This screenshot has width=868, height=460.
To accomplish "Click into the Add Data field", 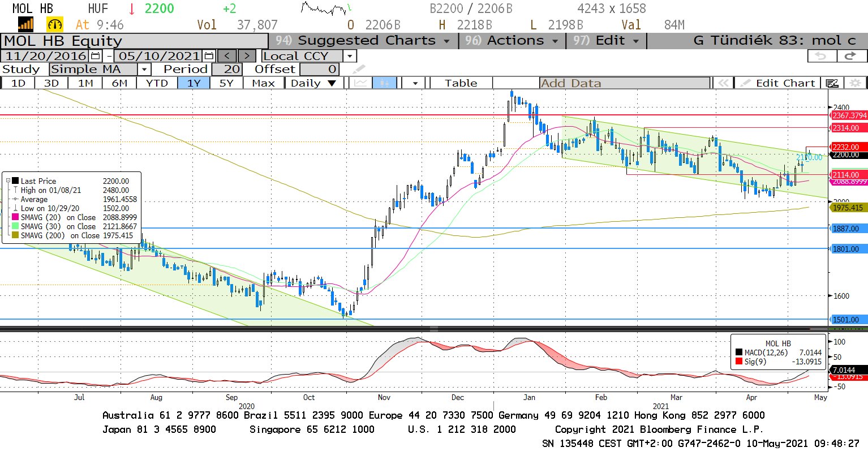I will point(625,83).
